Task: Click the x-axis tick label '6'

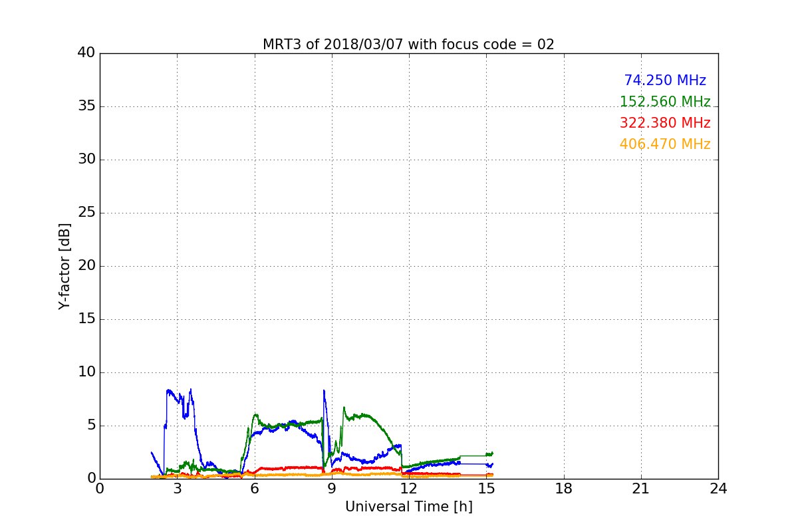Action: (254, 489)
